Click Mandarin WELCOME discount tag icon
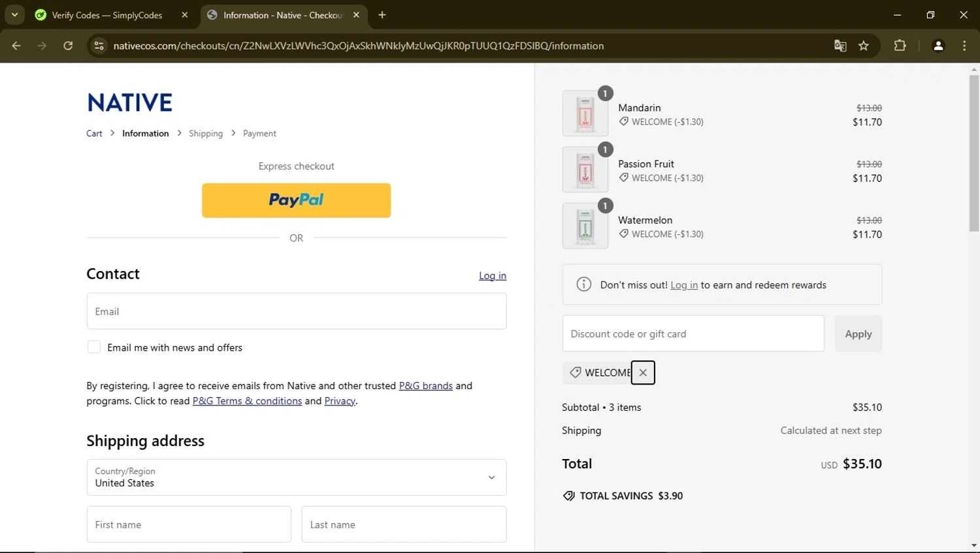The image size is (980, 553). pyautogui.click(x=624, y=121)
